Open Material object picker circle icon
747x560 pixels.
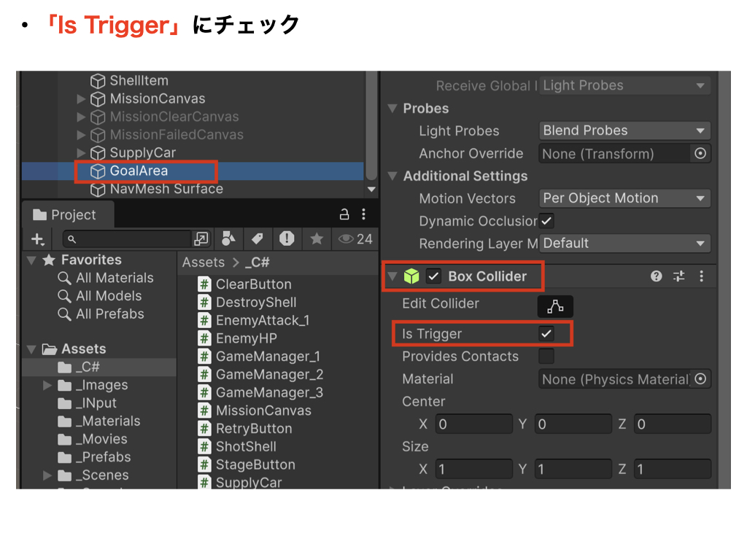(700, 379)
